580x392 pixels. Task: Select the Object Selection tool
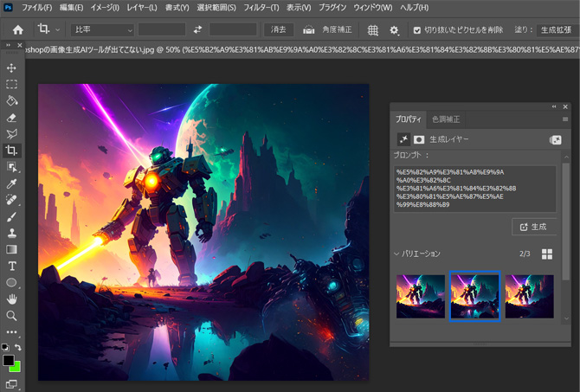(x=11, y=167)
